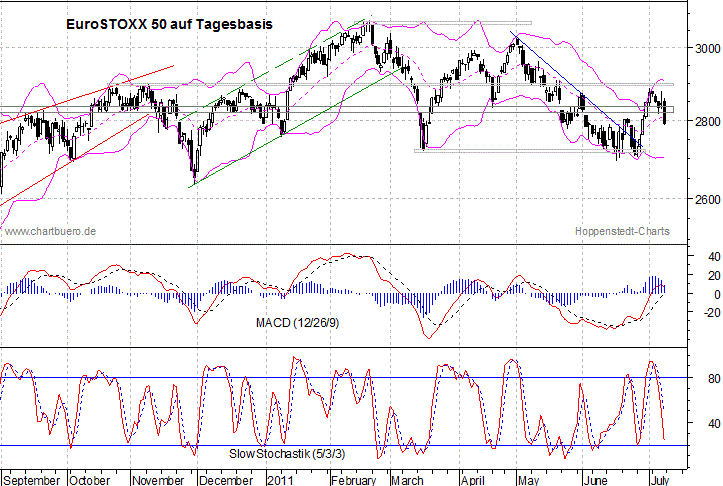Click the 2800 price axis label
The width and height of the screenshot is (723, 486).
[x=707, y=122]
